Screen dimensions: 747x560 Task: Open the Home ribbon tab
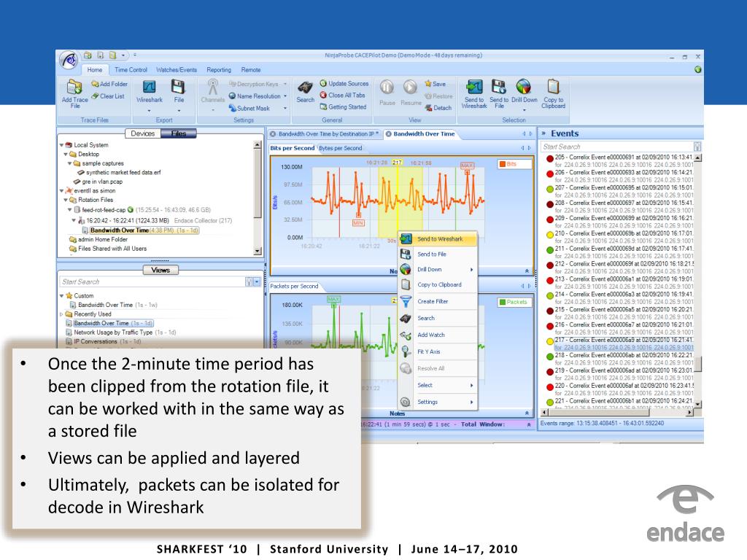[x=94, y=70]
